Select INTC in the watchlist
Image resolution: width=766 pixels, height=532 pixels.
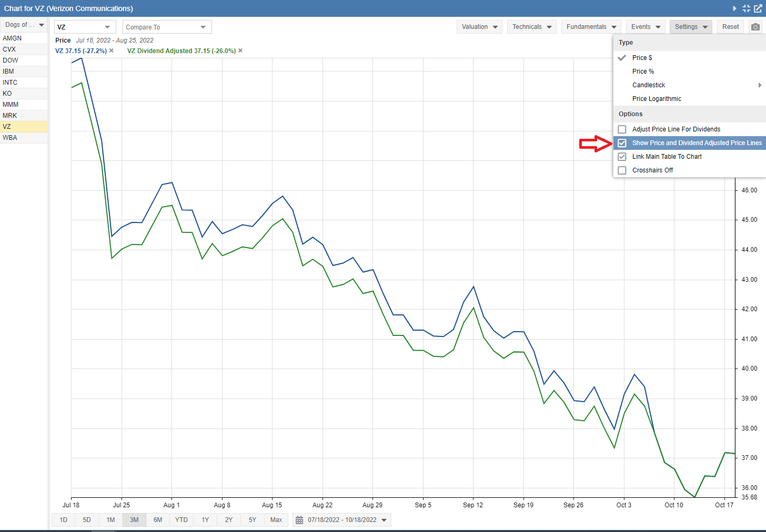click(24, 83)
